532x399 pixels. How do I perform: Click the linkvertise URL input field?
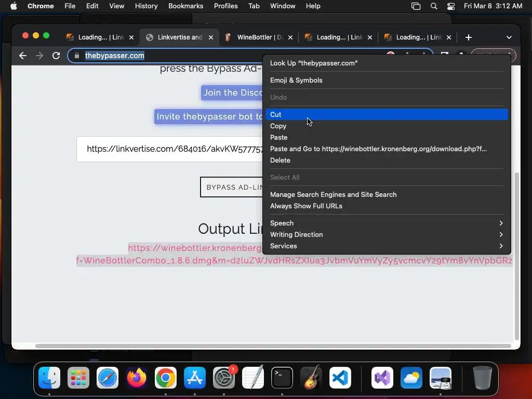[x=170, y=149]
